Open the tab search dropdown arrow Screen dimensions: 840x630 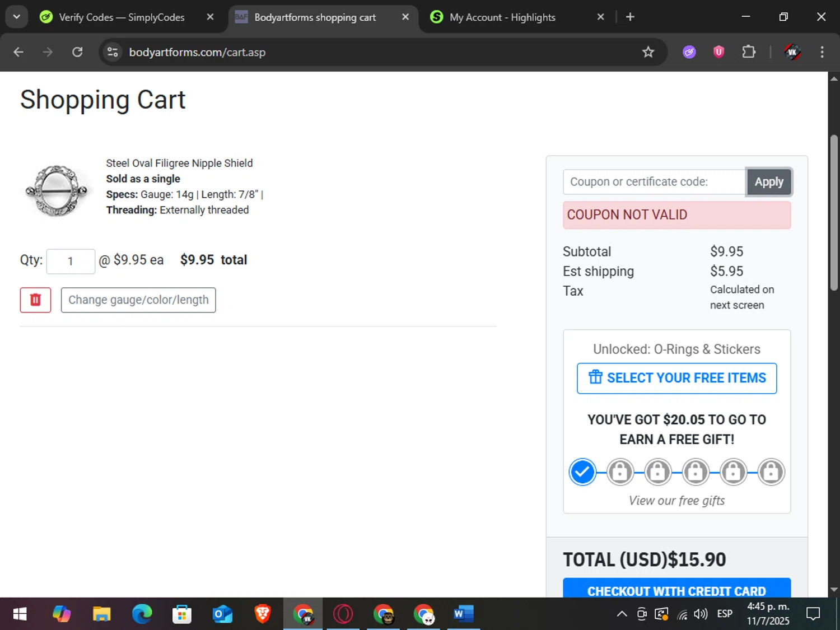[x=17, y=17]
